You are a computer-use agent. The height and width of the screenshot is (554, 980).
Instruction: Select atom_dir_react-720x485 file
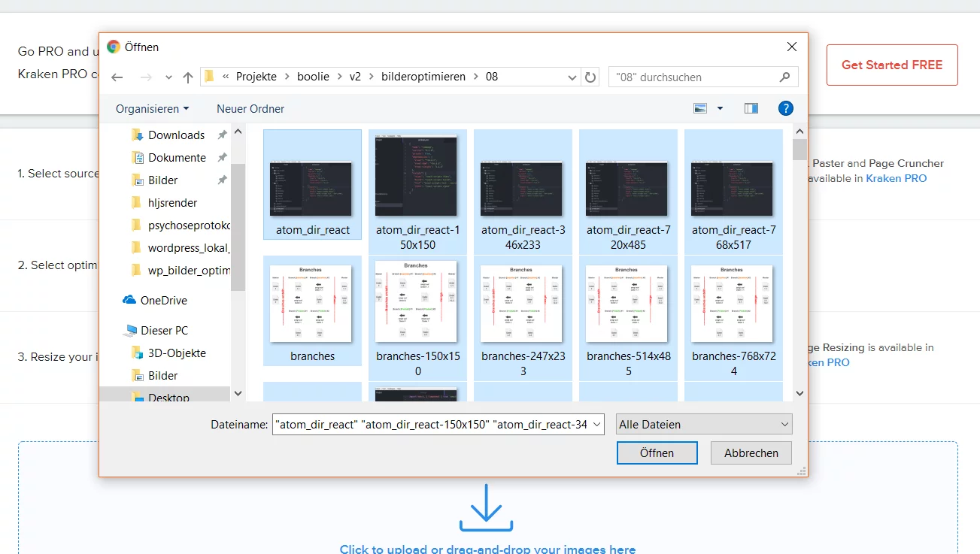[x=628, y=193]
